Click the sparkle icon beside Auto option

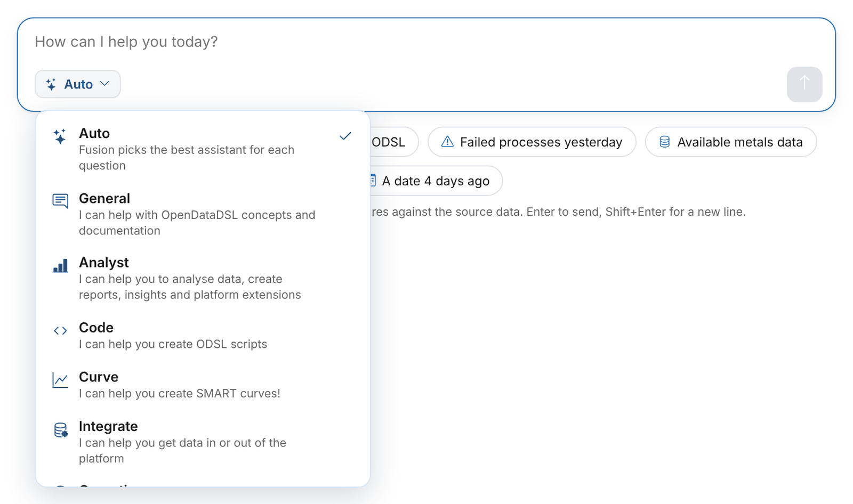click(60, 136)
